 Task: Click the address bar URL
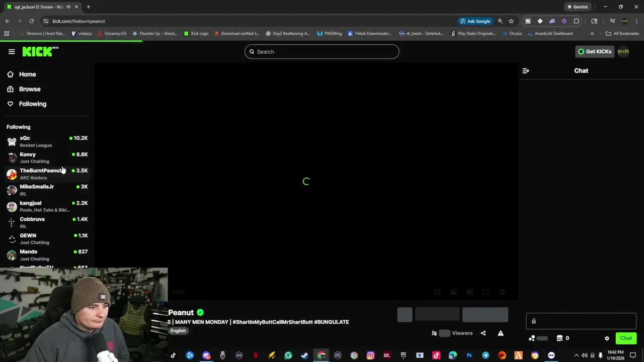(78, 21)
